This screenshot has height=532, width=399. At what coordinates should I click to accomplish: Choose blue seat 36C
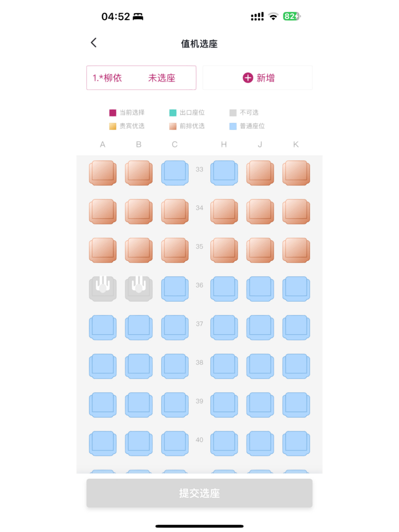coord(175,288)
